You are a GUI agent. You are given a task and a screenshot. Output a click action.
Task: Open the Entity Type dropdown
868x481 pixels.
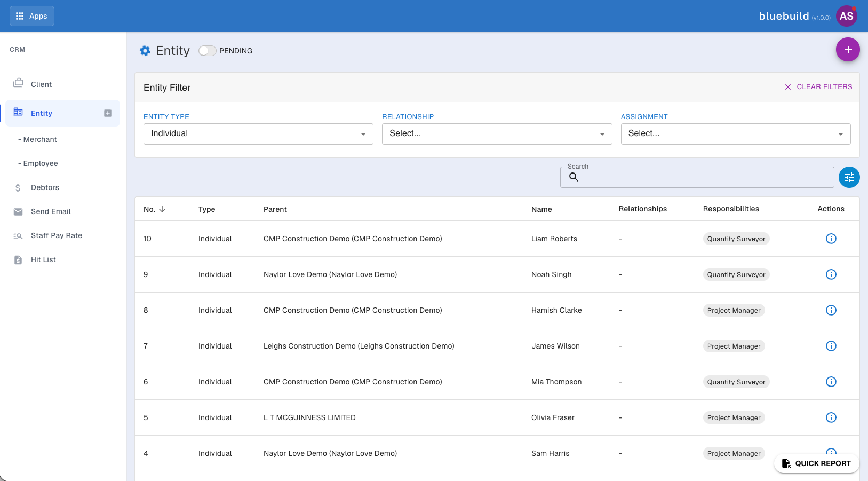(258, 134)
